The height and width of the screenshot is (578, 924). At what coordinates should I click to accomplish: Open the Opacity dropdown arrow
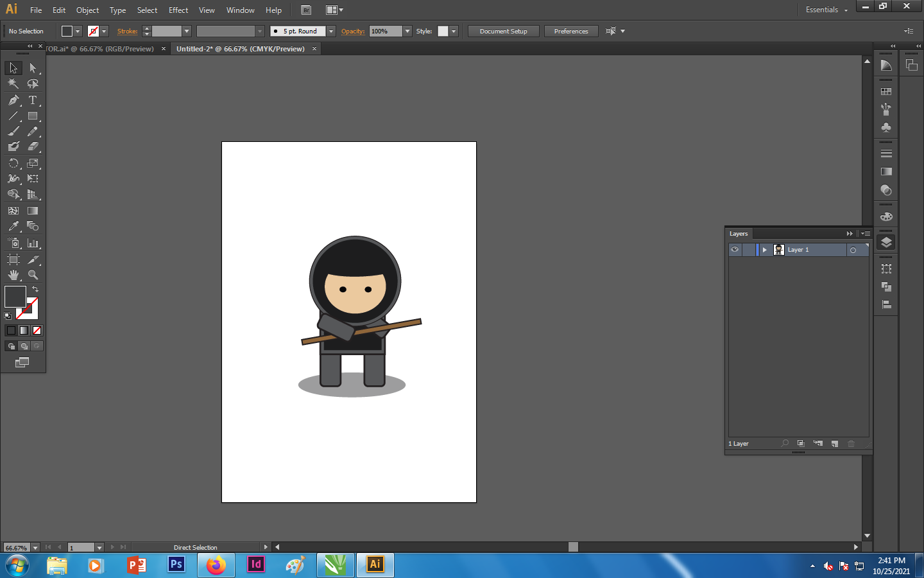tap(407, 31)
